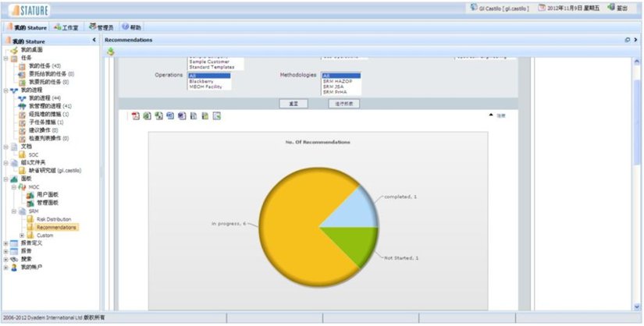Screen dimensions: 644x326
Task: Expand the 报告定义 node
Action: point(5,243)
